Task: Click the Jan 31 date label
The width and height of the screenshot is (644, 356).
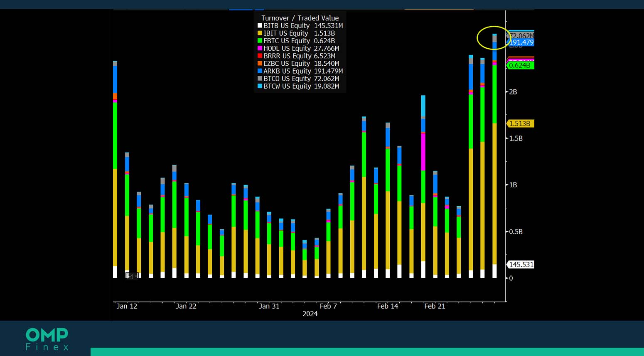Action: (269, 306)
